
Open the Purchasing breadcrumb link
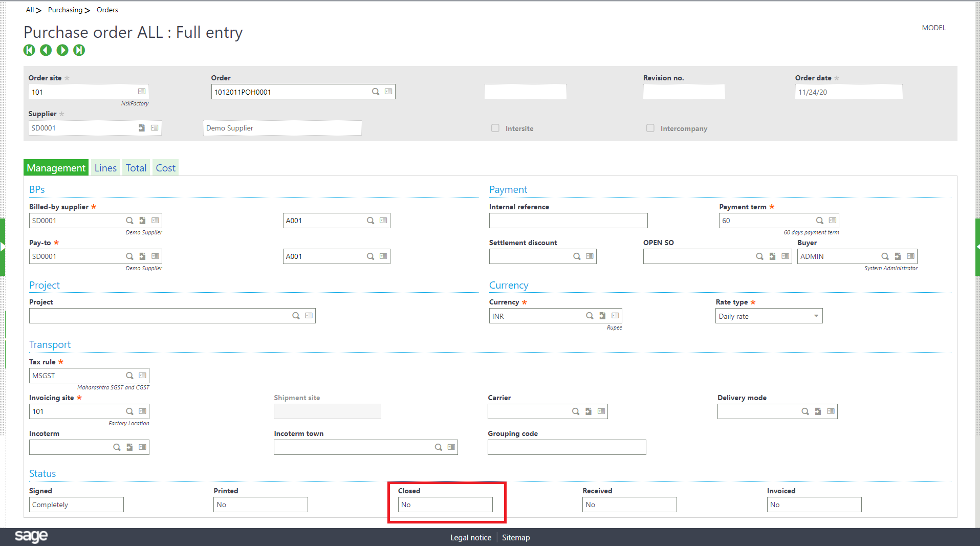66,10
